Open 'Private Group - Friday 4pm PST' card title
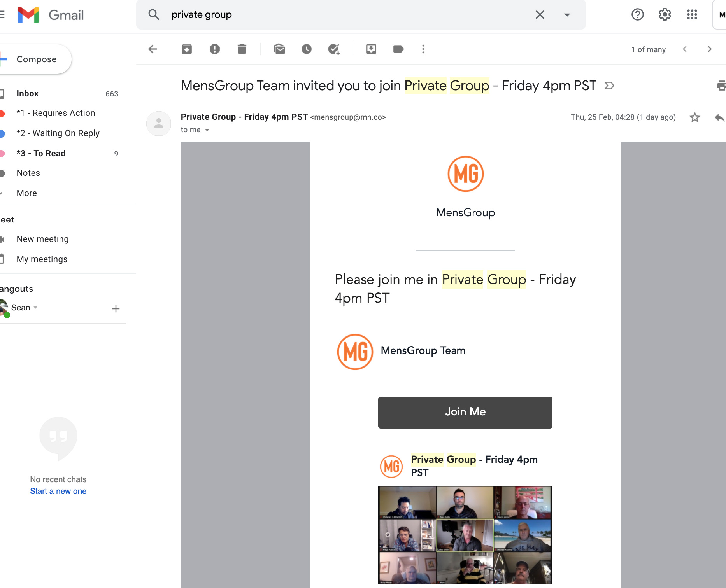The height and width of the screenshot is (588, 726). click(x=474, y=466)
